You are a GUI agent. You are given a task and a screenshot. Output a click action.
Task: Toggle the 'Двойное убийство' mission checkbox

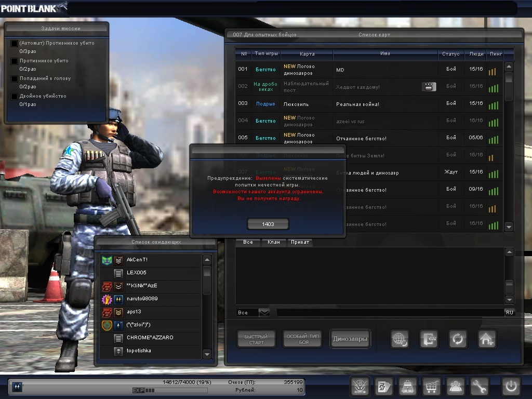pos(15,97)
